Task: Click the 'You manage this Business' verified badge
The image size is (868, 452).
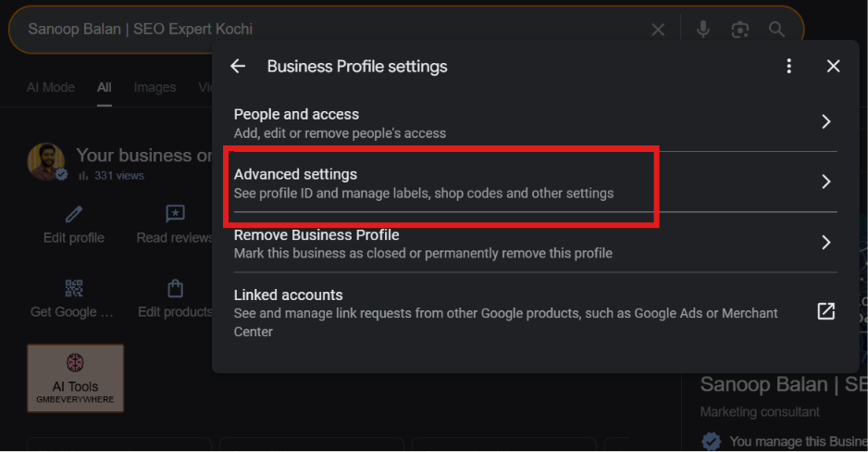Action: pos(712,442)
